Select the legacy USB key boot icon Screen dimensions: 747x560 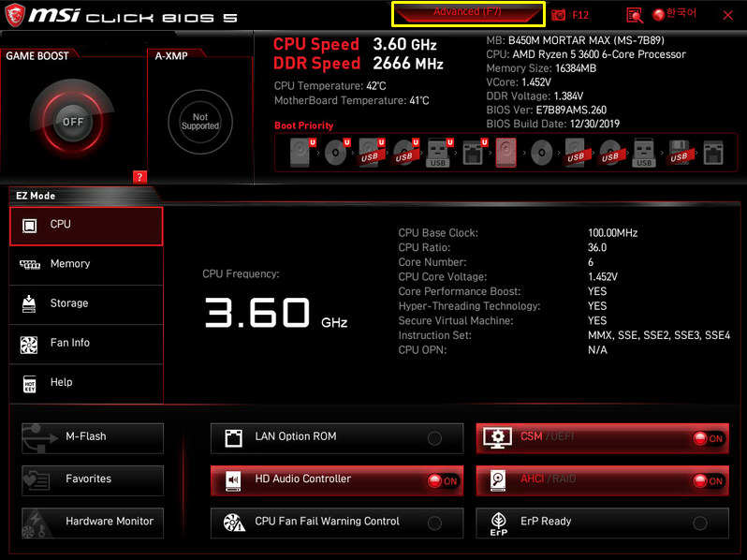point(644,153)
